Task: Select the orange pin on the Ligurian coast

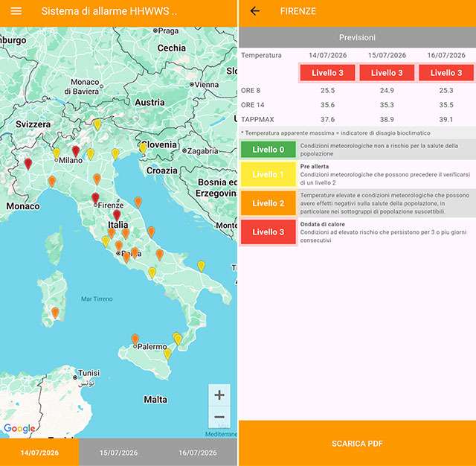Action: tap(52, 181)
